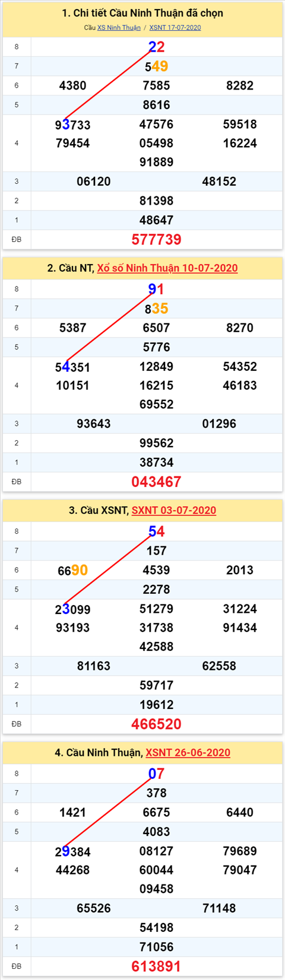The width and height of the screenshot is (285, 980).
Task: Select prize 2 number 54198
Action: 156,928
